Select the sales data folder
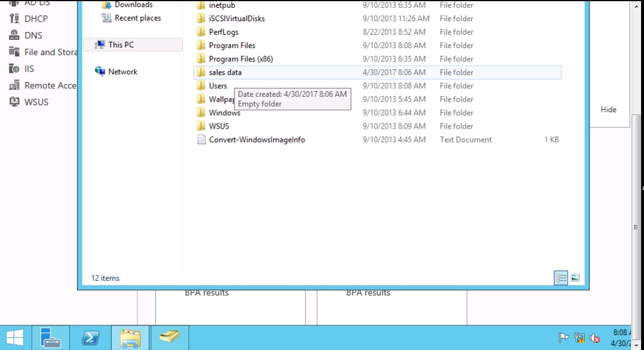Image resolution: width=644 pixels, height=350 pixels. [225, 72]
